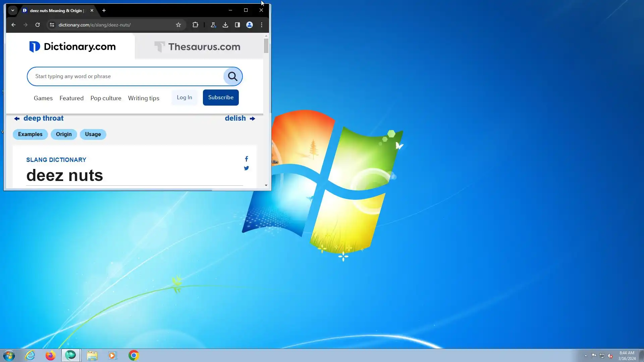The image size is (644, 362).
Task: Open the Chrome three-dot menu
Action: [x=262, y=25]
